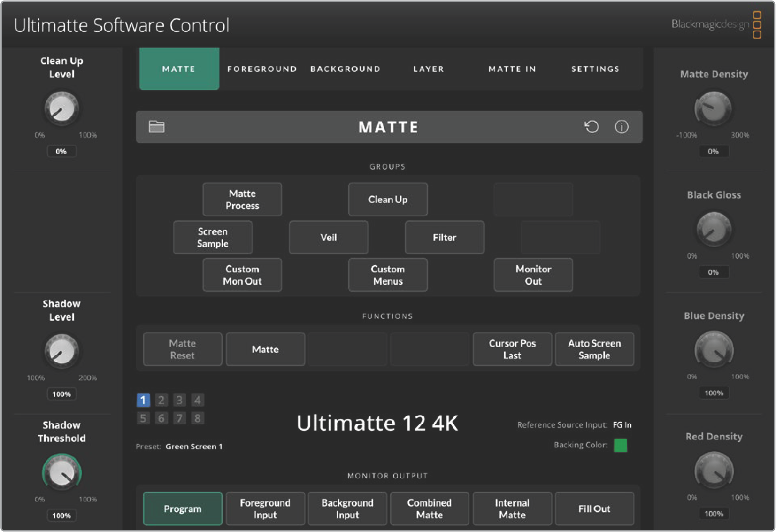This screenshot has width=776, height=532.
Task: Click the Clean Up Level knob
Action: [x=61, y=108]
